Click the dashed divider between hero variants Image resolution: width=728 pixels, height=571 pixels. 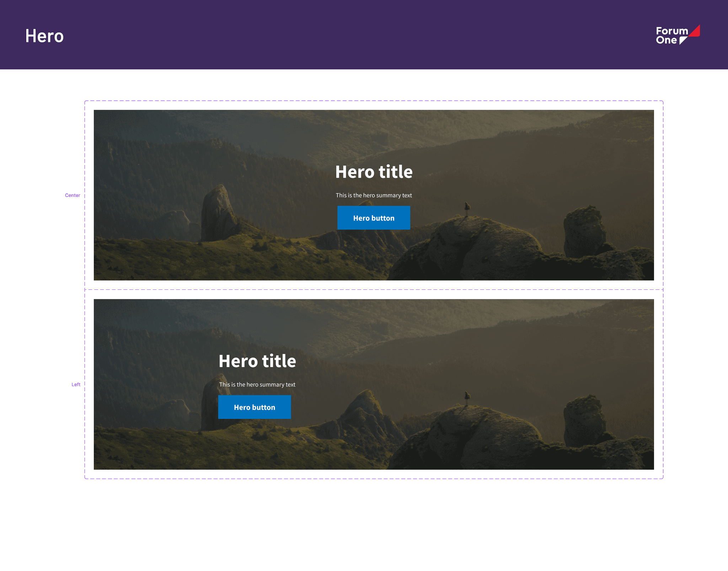(x=374, y=290)
